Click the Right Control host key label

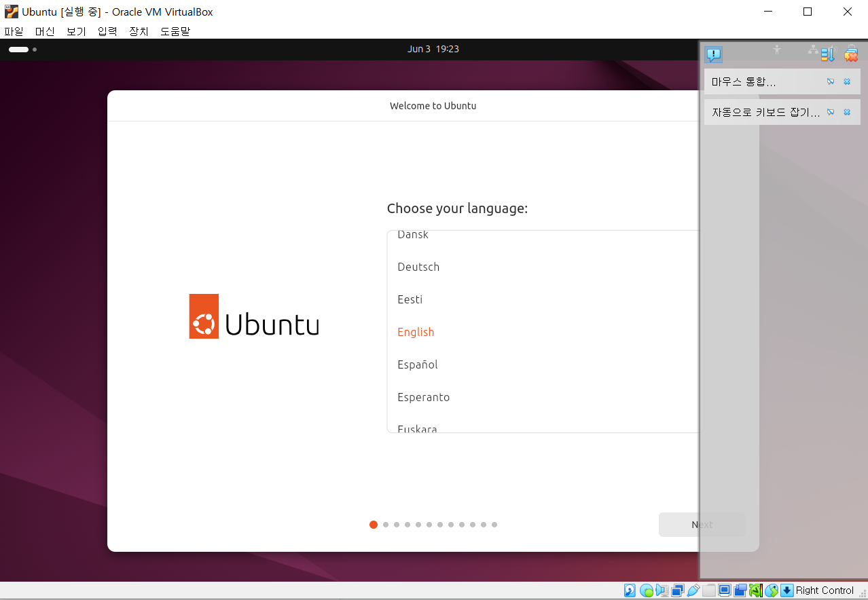pyautogui.click(x=825, y=590)
